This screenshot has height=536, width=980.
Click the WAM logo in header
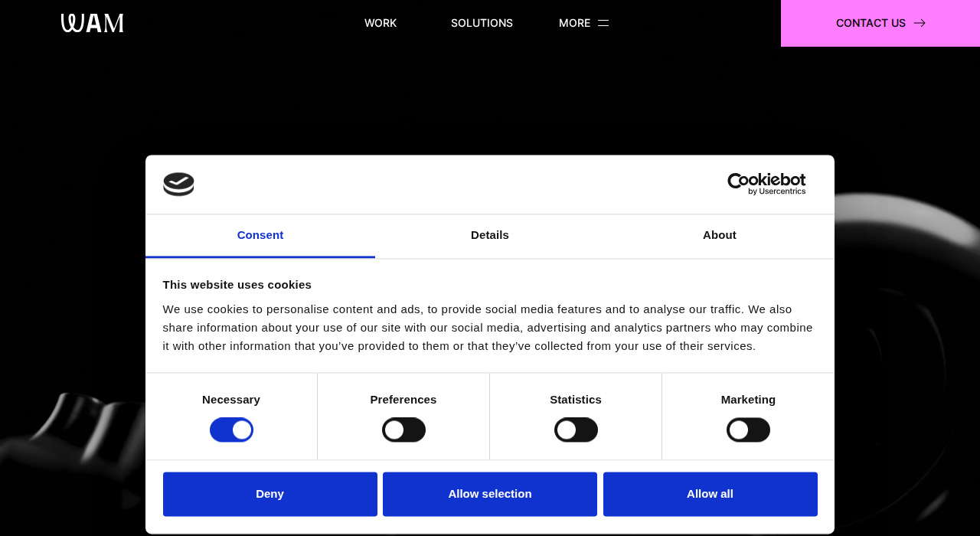(93, 23)
